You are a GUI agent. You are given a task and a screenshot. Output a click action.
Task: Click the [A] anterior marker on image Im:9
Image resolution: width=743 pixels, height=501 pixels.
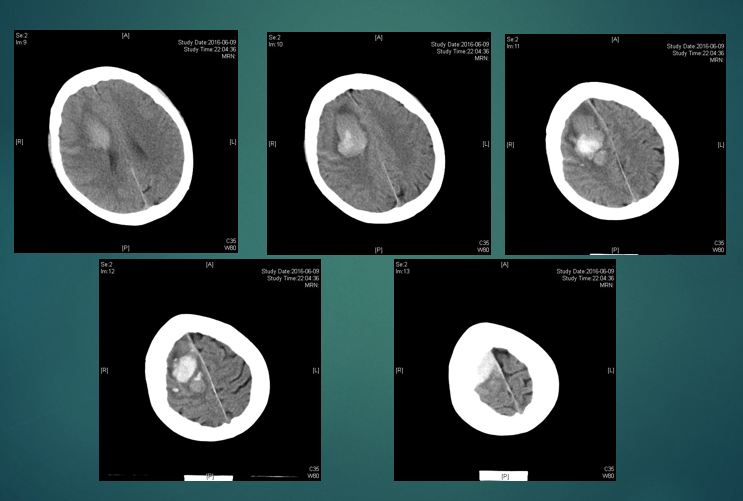pyautogui.click(x=125, y=36)
